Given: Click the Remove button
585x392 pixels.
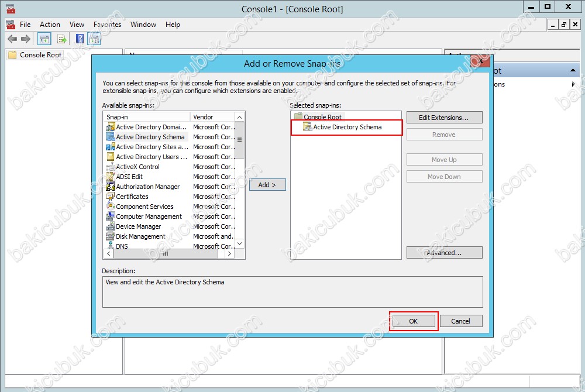Looking at the screenshot, I should pyautogui.click(x=445, y=135).
